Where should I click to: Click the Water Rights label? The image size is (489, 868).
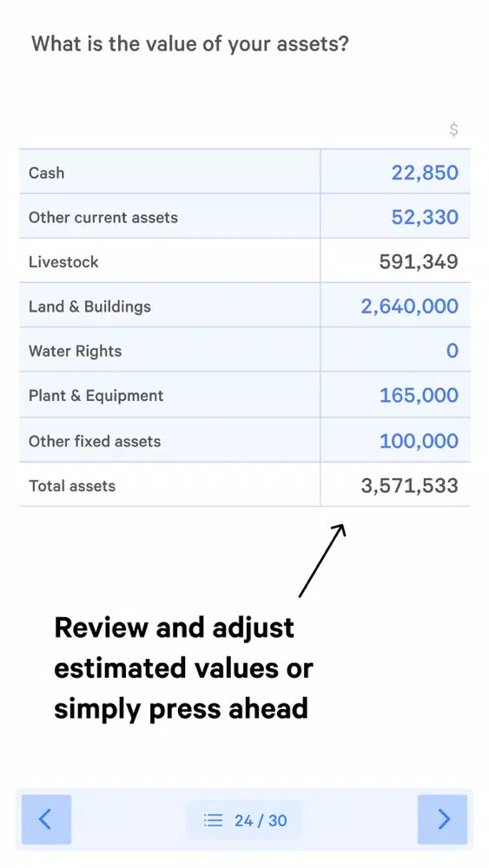76,351
